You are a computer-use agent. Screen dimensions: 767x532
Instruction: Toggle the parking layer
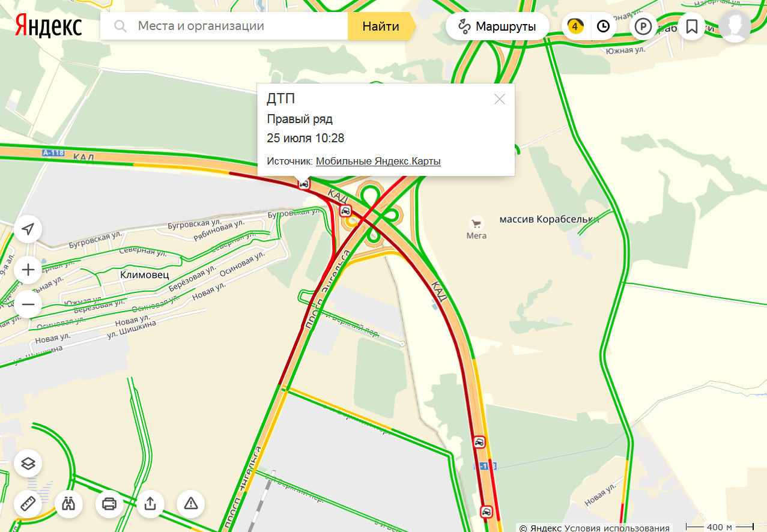[643, 26]
